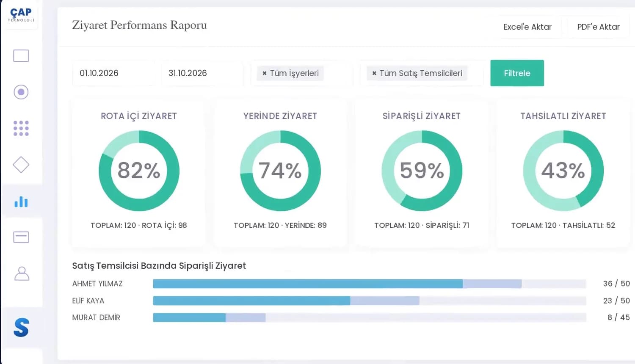Click the Siparişli Ziyaret 59% donut chart
Screen dimensions: 635x364
(x=422, y=171)
